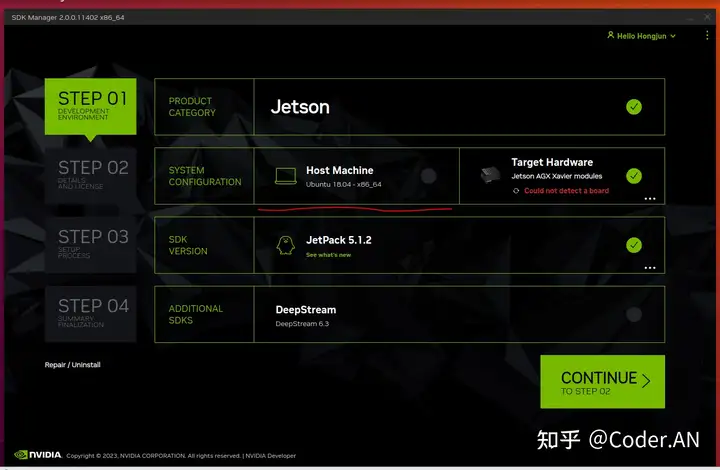Click the Jetson module hardware icon
The width and height of the screenshot is (720, 470).
tap(490, 175)
